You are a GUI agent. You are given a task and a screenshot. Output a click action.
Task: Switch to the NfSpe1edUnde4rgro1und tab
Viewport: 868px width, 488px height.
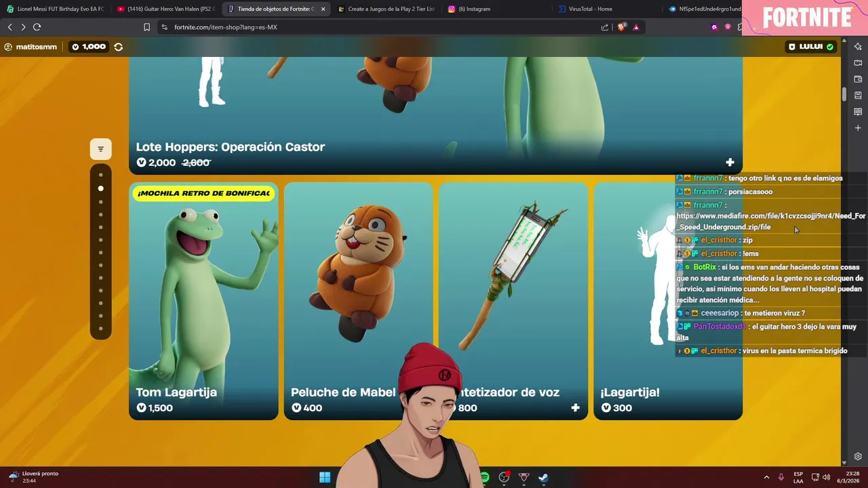pos(704,9)
